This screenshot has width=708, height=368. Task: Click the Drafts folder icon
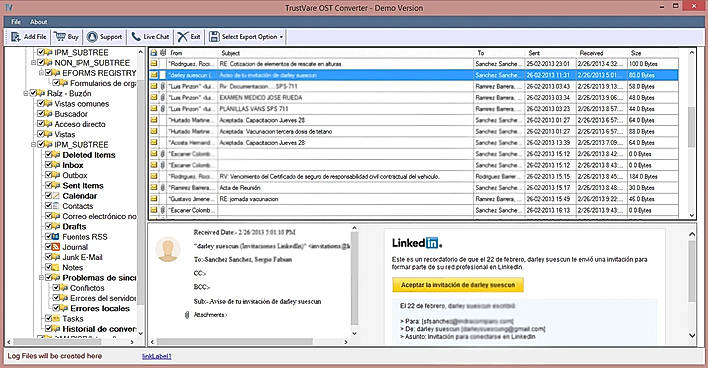(56, 226)
